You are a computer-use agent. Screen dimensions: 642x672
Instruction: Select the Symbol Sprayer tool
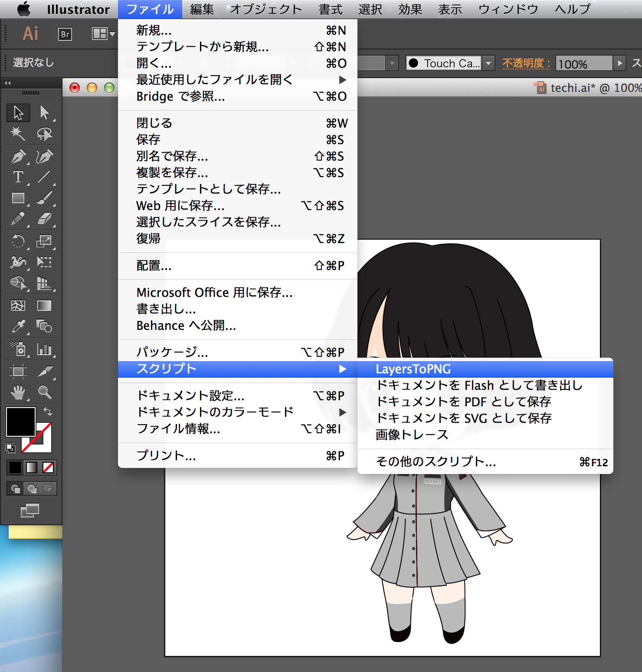(x=18, y=349)
